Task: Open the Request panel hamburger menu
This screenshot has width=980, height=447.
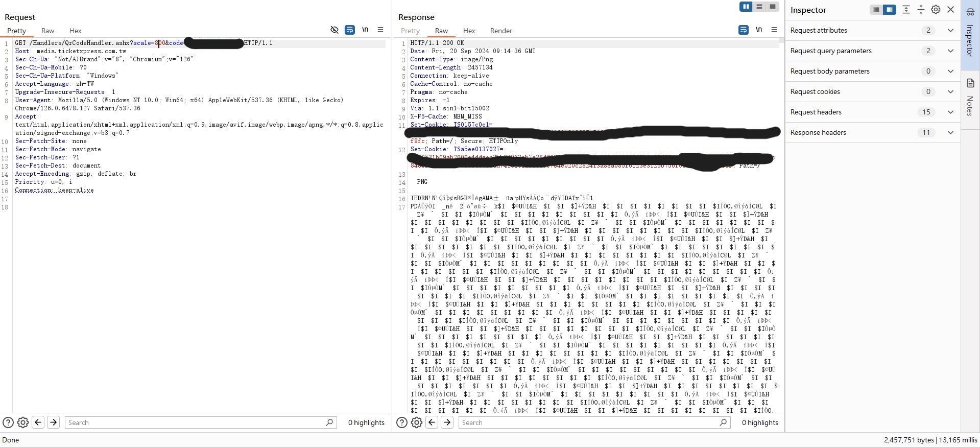Action: point(380,30)
